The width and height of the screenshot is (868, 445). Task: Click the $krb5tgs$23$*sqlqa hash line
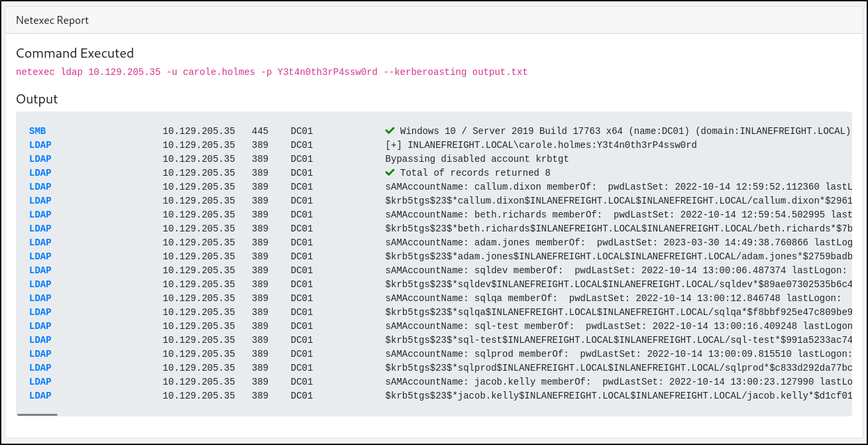[618, 312]
